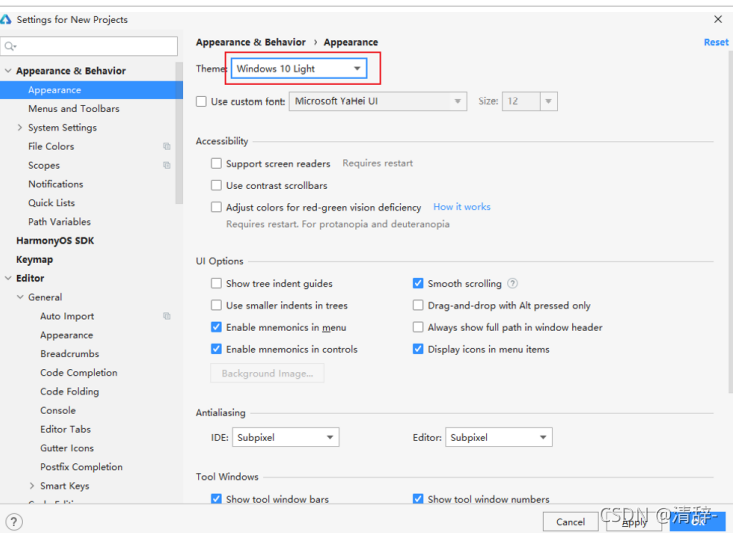
Task: Enable Use custom font checkbox
Action: tap(201, 101)
